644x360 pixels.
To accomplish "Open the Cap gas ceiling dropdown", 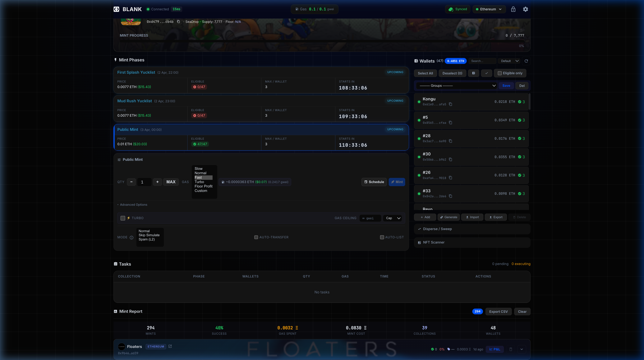I will pyautogui.click(x=393, y=218).
